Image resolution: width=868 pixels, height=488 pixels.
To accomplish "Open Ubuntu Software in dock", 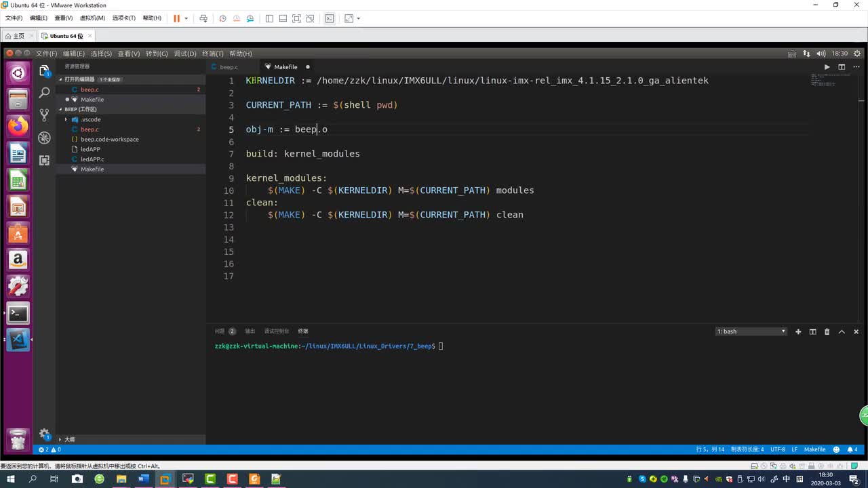I will [x=18, y=234].
